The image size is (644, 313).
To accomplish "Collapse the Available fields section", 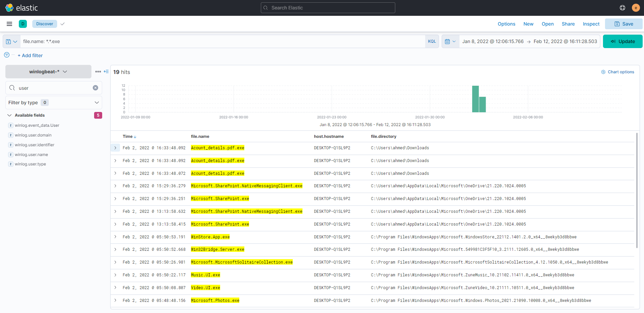I will 9,115.
